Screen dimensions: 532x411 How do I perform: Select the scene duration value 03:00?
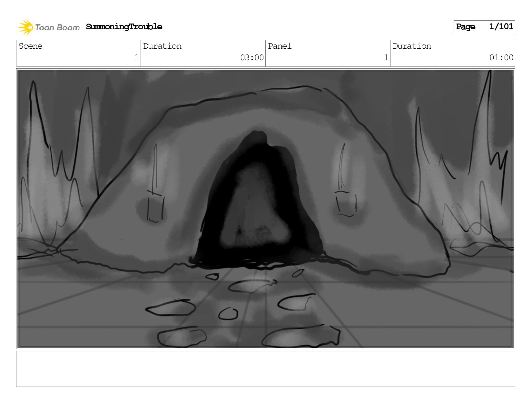click(252, 58)
